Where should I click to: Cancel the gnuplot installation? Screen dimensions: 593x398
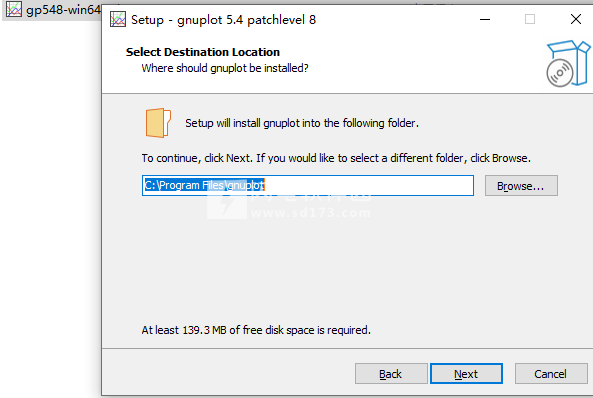(551, 374)
